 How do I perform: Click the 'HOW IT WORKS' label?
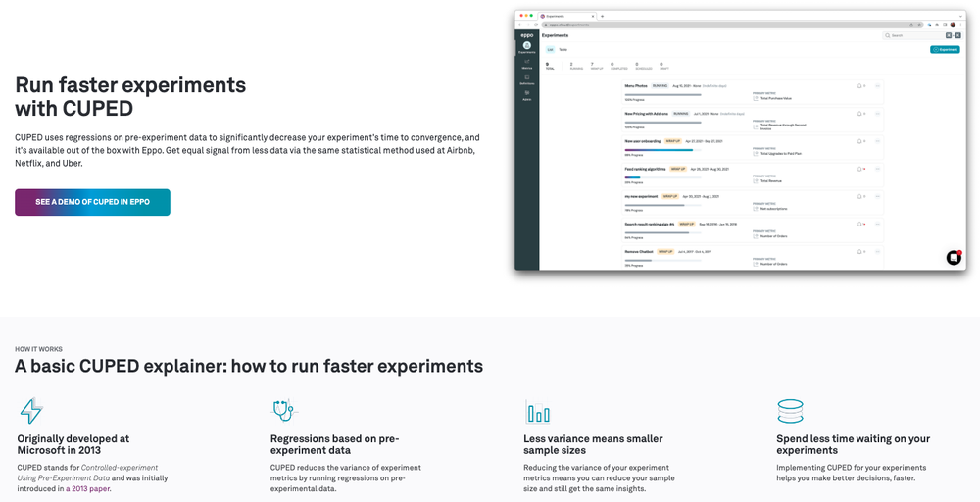[x=39, y=349]
